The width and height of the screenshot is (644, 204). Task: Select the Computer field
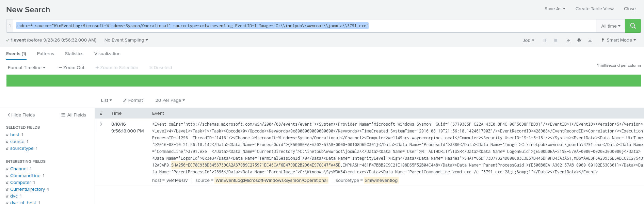coord(20,182)
